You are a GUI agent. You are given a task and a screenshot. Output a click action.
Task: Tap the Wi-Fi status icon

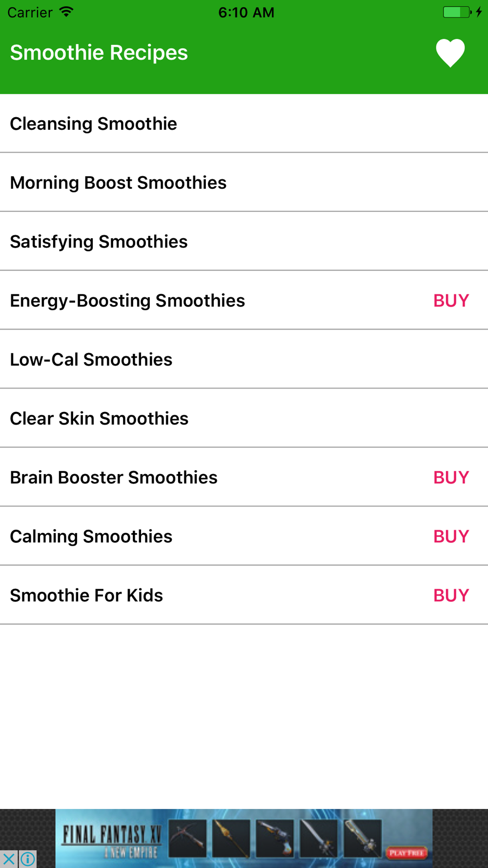(66, 12)
